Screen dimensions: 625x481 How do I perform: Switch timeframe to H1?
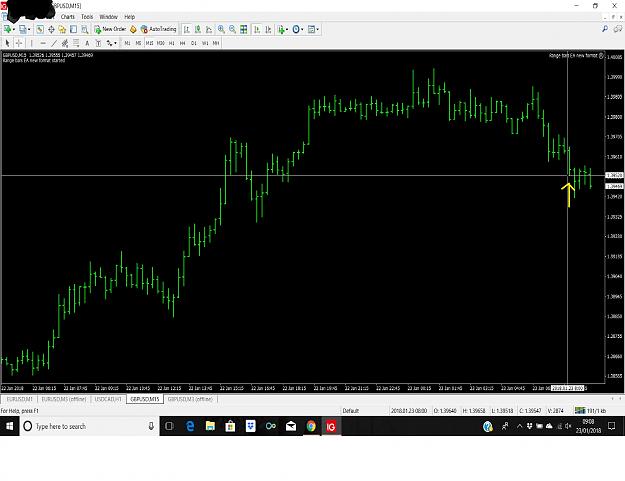171,43
